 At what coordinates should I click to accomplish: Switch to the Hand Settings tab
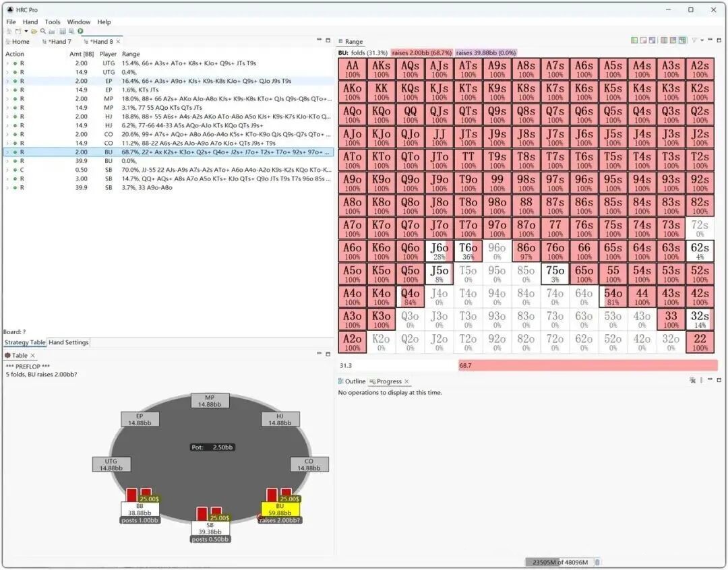[68, 342]
